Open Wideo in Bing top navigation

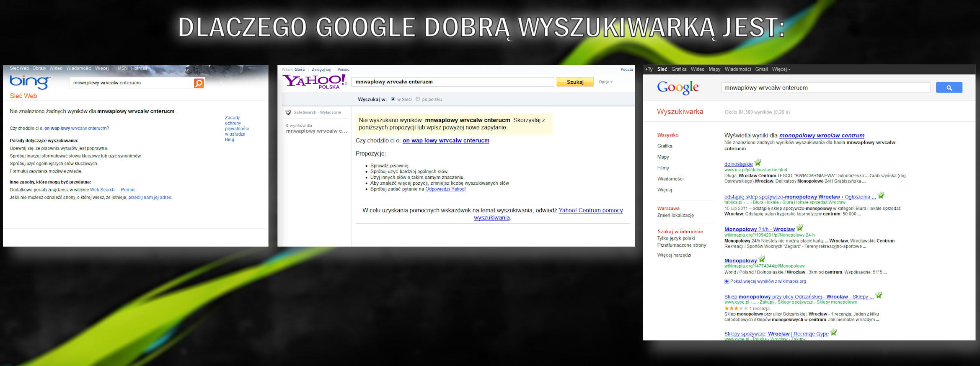[56, 68]
